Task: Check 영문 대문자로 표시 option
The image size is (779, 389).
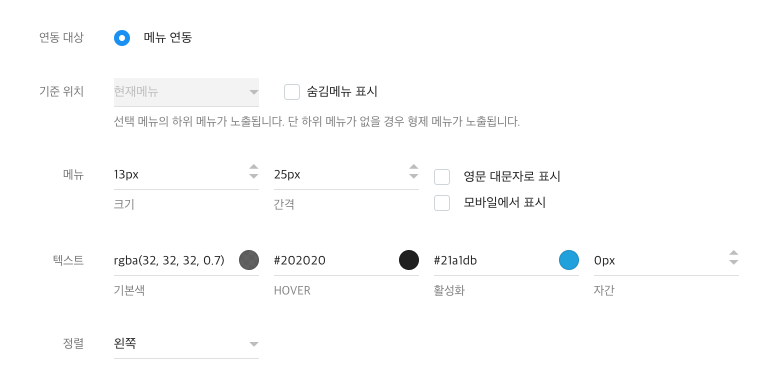Action: (442, 177)
